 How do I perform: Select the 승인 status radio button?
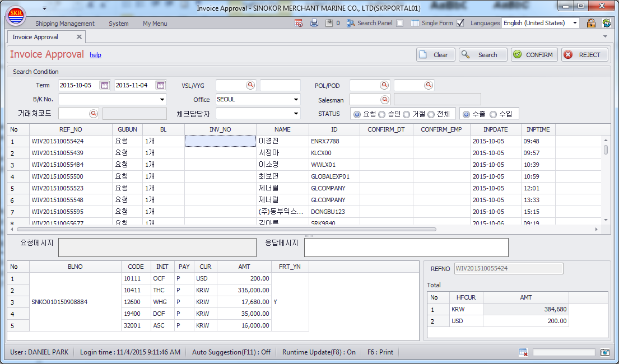coord(382,114)
